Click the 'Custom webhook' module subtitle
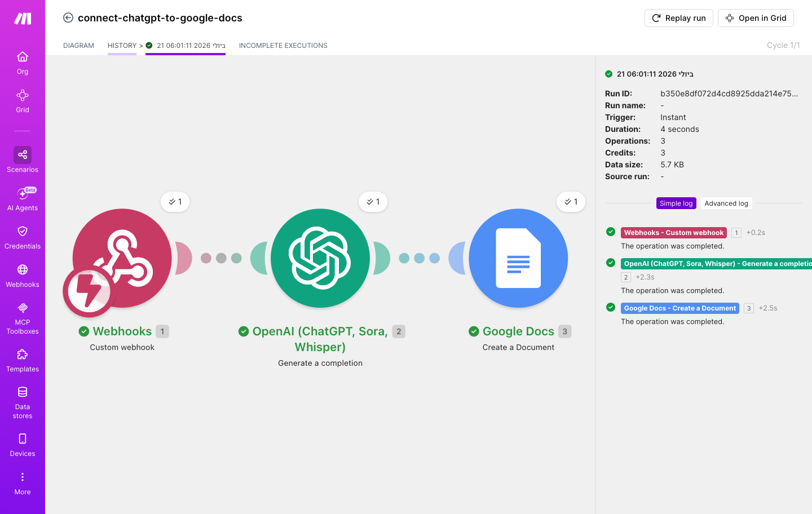 tap(122, 347)
